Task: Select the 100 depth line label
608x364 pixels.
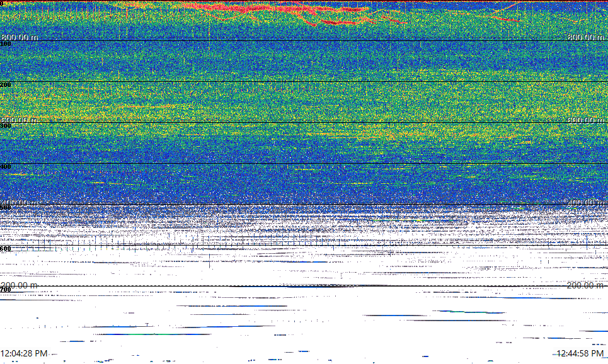Action: (6, 44)
